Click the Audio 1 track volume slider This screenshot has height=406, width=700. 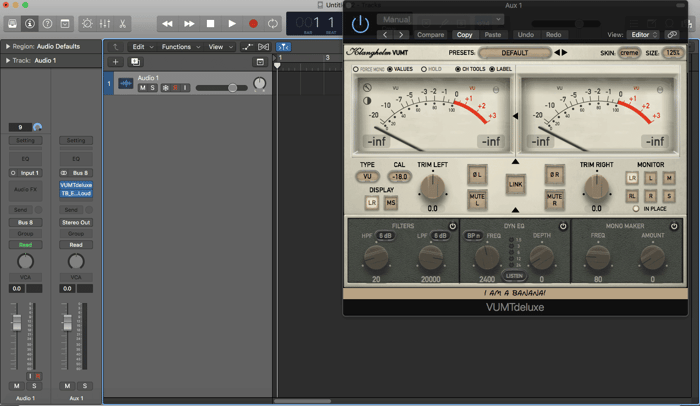222,88
